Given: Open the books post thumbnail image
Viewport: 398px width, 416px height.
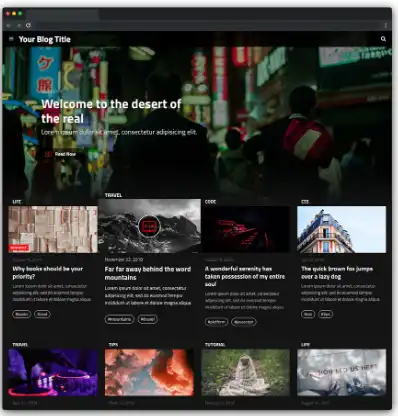Looking at the screenshot, I should 53,229.
